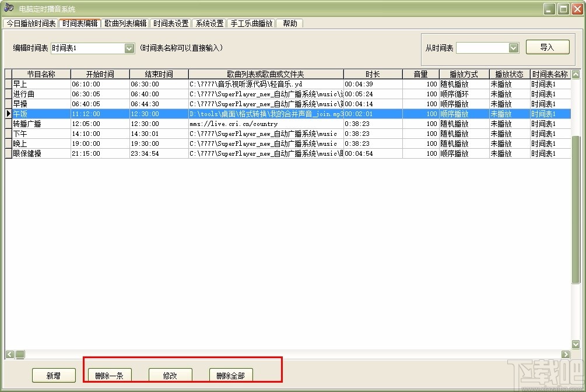
Task: 点击删除全部按钮清空时间表
Action: pos(231,375)
